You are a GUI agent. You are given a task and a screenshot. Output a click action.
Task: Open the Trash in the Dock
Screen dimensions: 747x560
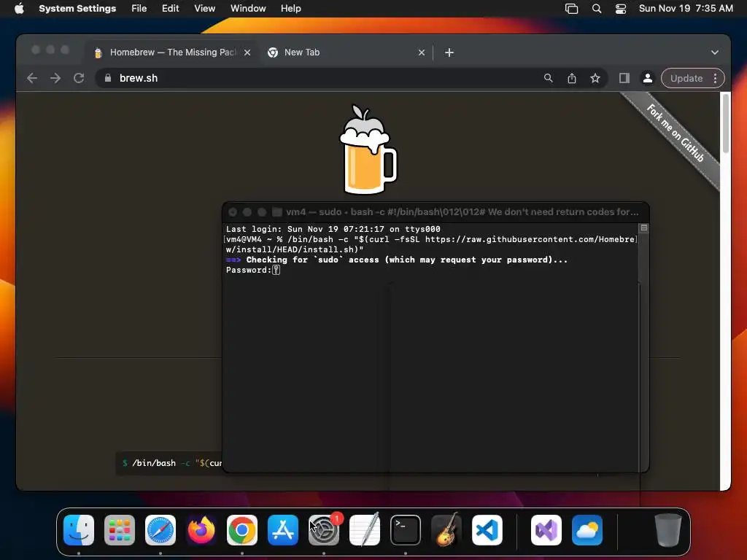point(668,530)
